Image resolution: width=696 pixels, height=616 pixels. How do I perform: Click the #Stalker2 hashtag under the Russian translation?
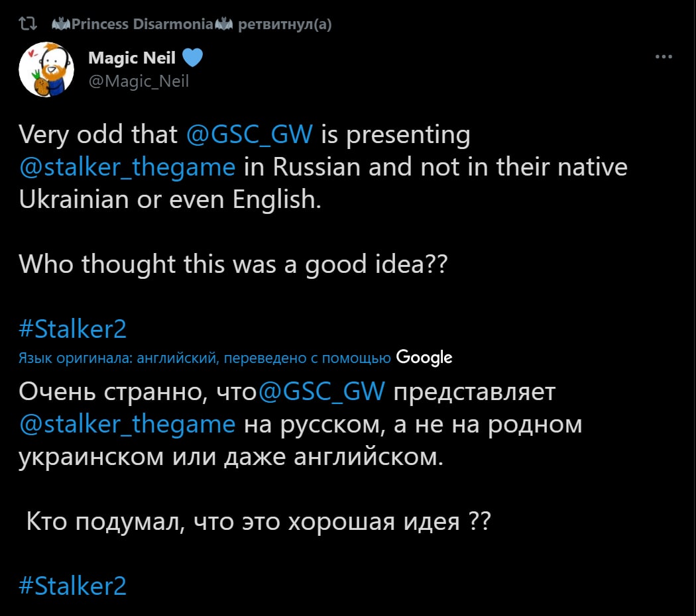(x=72, y=586)
